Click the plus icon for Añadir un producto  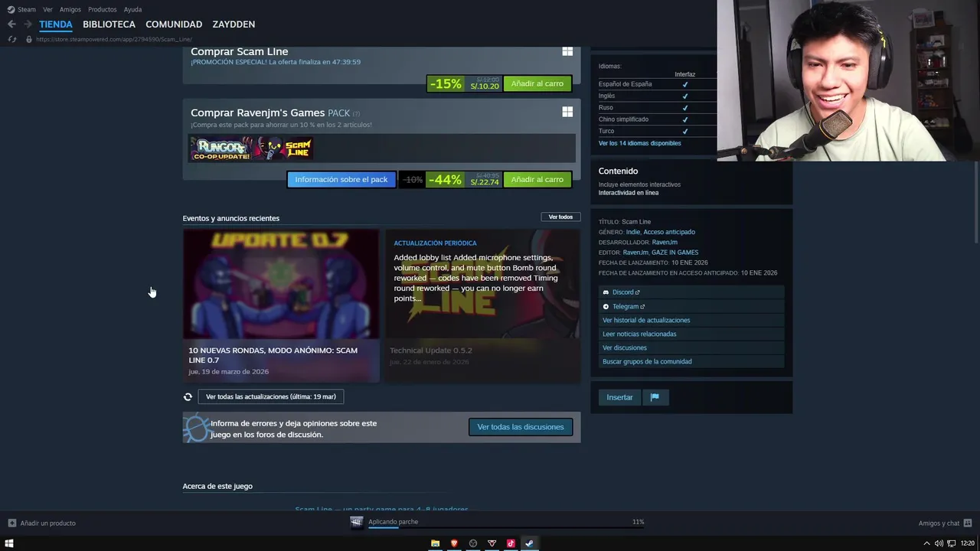pyautogui.click(x=11, y=523)
